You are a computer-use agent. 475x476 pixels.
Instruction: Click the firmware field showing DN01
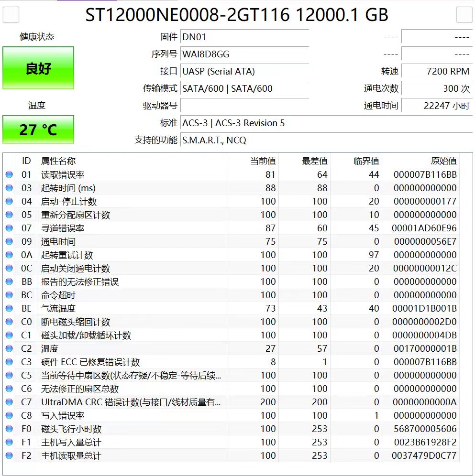(244, 36)
